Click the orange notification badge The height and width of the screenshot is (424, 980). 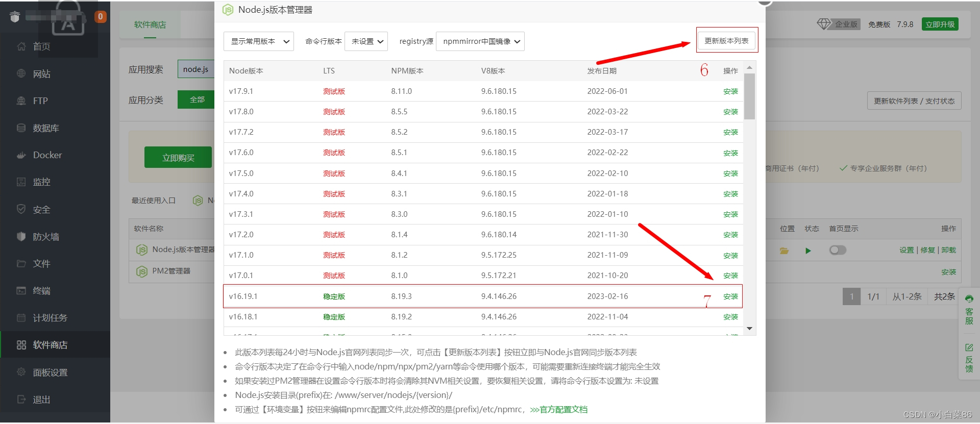click(x=101, y=17)
